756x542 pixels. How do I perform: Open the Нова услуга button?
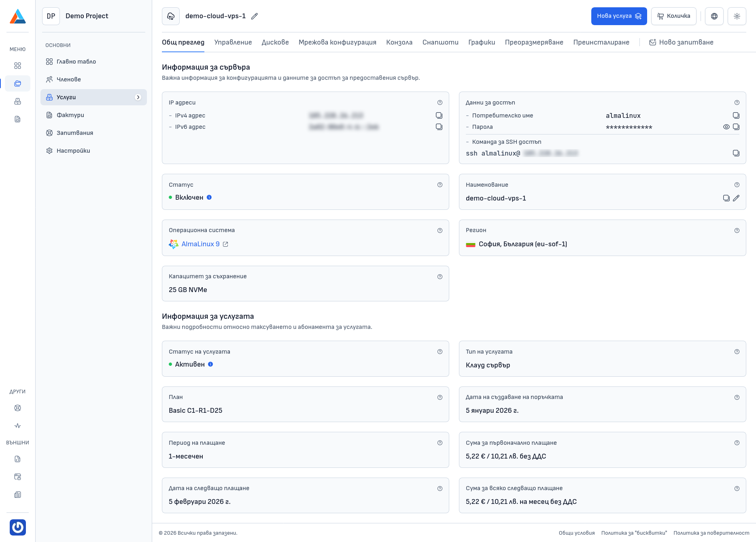coord(618,16)
